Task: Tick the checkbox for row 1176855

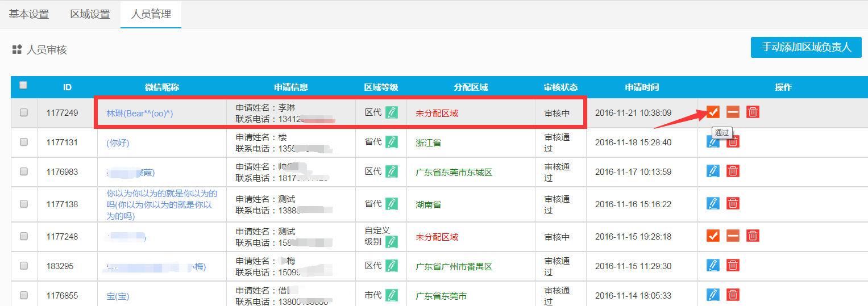Action: pyautogui.click(x=24, y=295)
